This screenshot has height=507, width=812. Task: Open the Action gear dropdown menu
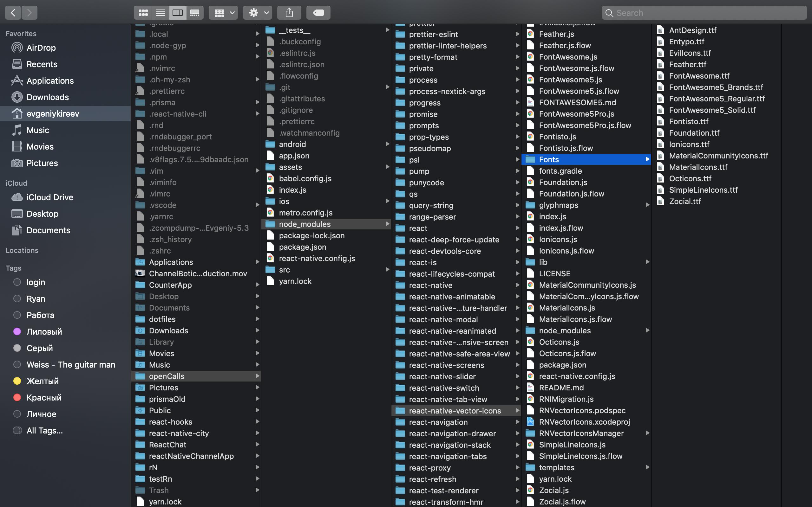point(257,13)
